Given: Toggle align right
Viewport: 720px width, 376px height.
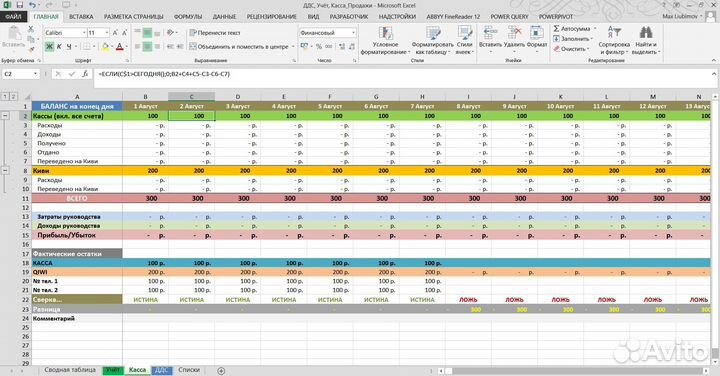Looking at the screenshot, I should (x=157, y=46).
